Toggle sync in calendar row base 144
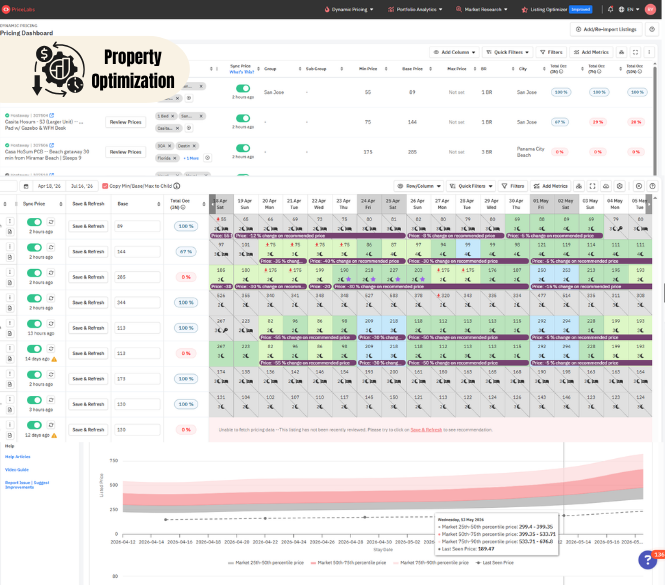The height and width of the screenshot is (585, 665). 34,247
